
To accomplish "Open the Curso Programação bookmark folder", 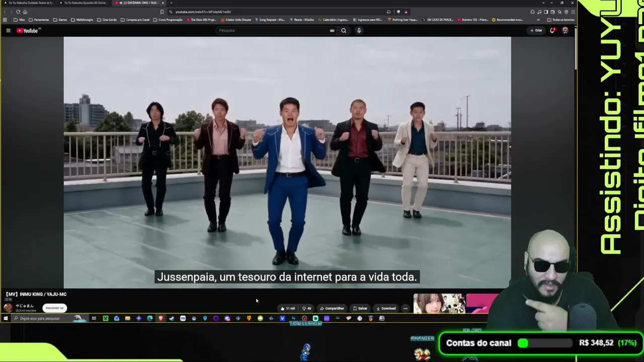I will pyautogui.click(x=168, y=20).
